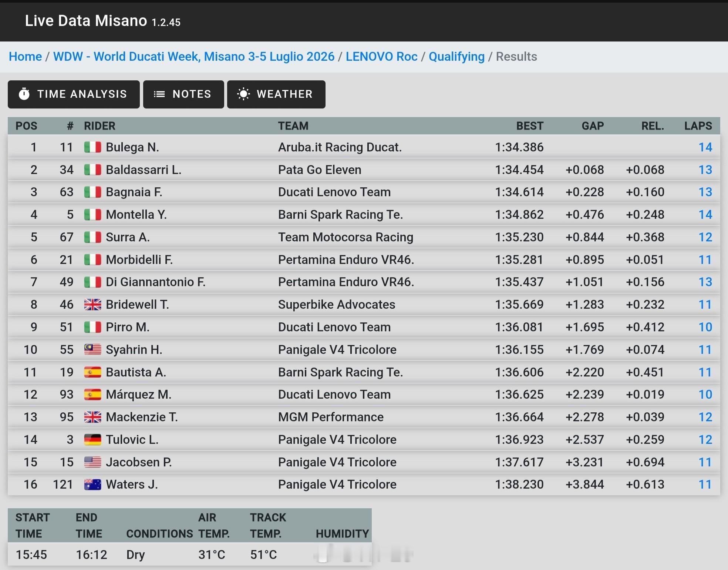Image resolution: width=728 pixels, height=570 pixels.
Task: Click the stopwatch icon in Time Analysis
Action: pos(24,94)
